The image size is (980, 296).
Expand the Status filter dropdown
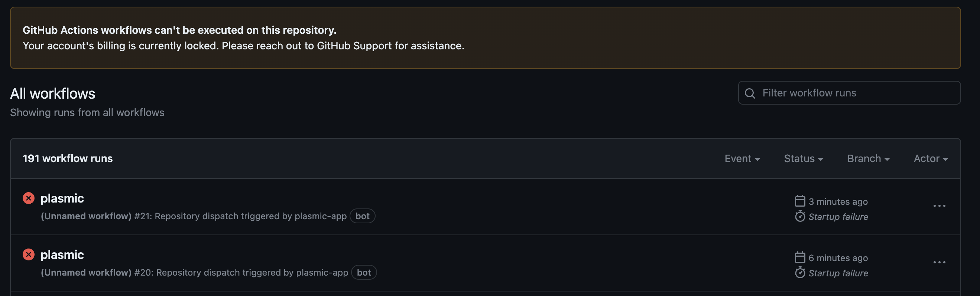pyautogui.click(x=803, y=158)
